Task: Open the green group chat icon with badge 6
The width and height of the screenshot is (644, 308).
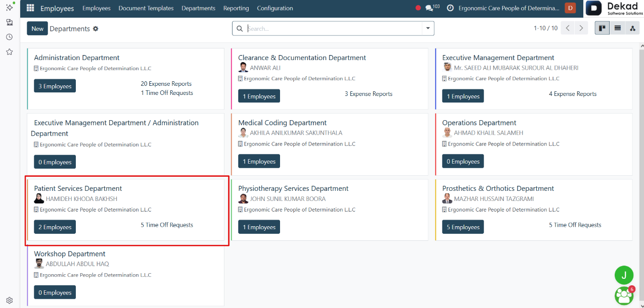Action: [624, 295]
